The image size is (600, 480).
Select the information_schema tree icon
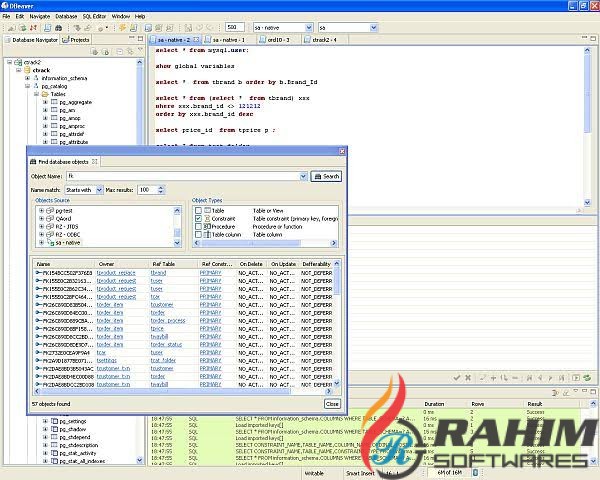click(36, 78)
